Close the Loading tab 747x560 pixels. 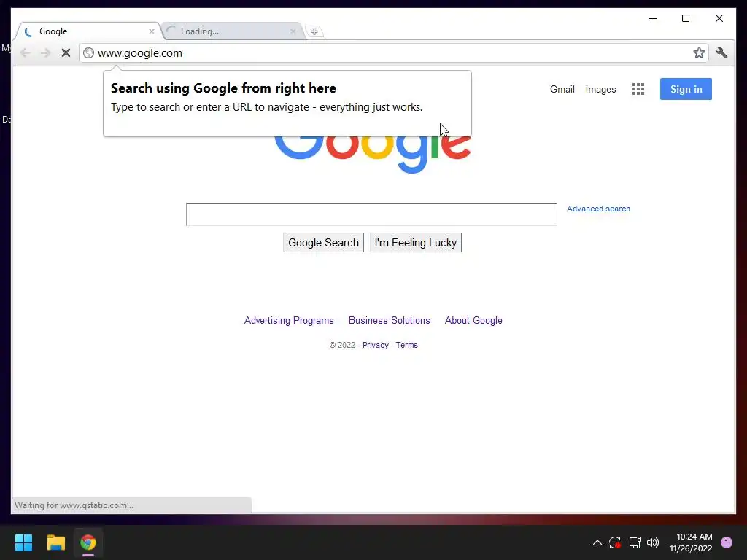pos(293,31)
